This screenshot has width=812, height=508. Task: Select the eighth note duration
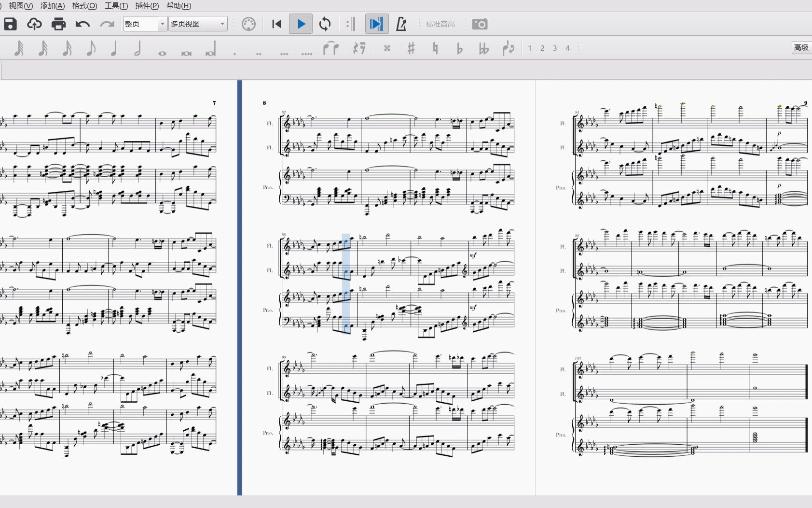tap(90, 48)
